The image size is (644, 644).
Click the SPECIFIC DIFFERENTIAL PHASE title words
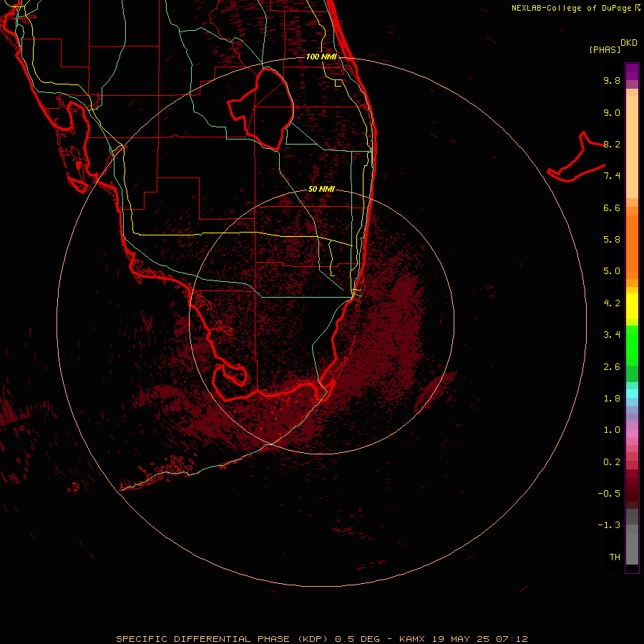click(x=204, y=639)
